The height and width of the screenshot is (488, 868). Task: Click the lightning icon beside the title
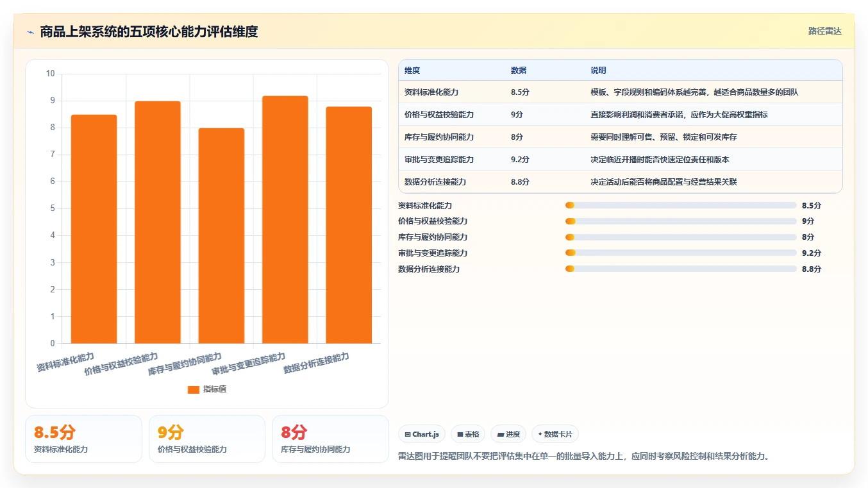(x=30, y=32)
